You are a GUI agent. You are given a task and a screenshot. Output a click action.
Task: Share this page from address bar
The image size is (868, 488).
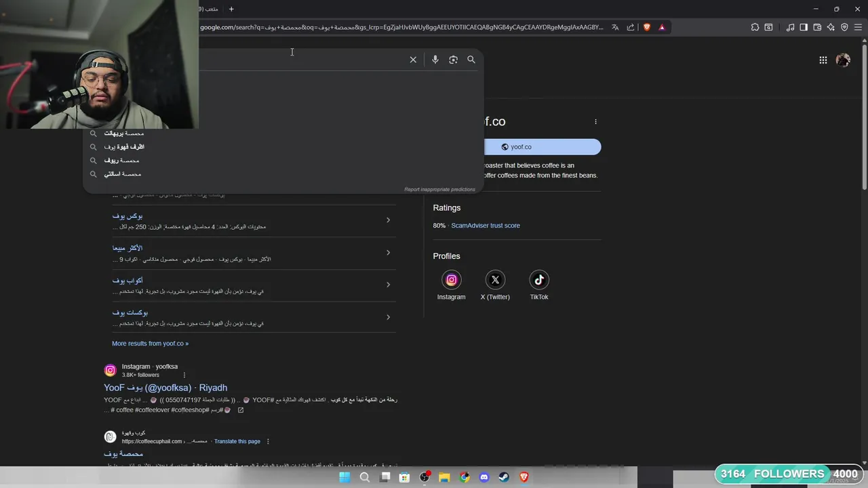tap(631, 27)
